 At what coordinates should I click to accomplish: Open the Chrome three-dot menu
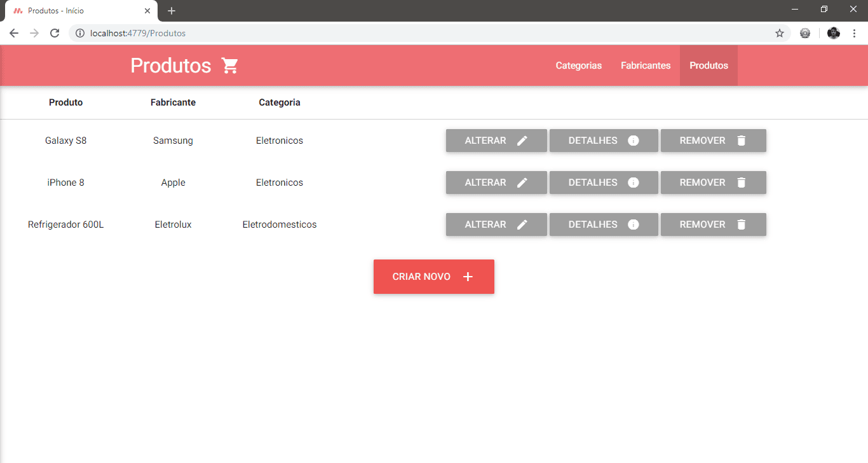pyautogui.click(x=853, y=33)
